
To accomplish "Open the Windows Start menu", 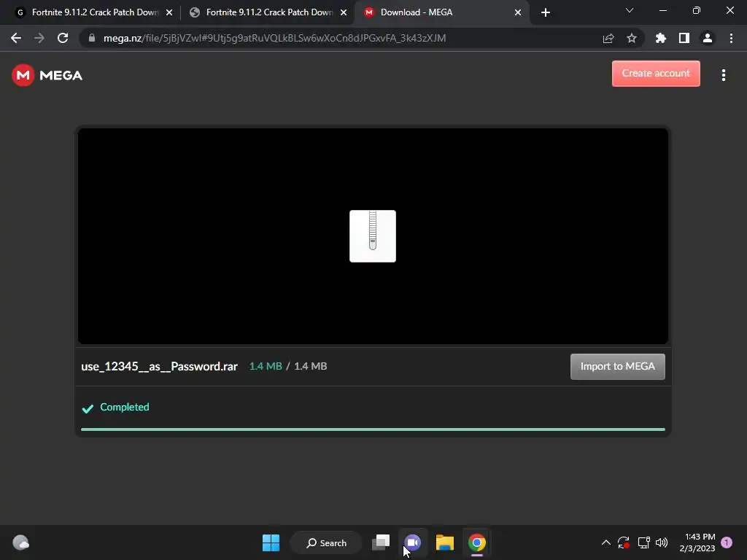I will tap(271, 542).
